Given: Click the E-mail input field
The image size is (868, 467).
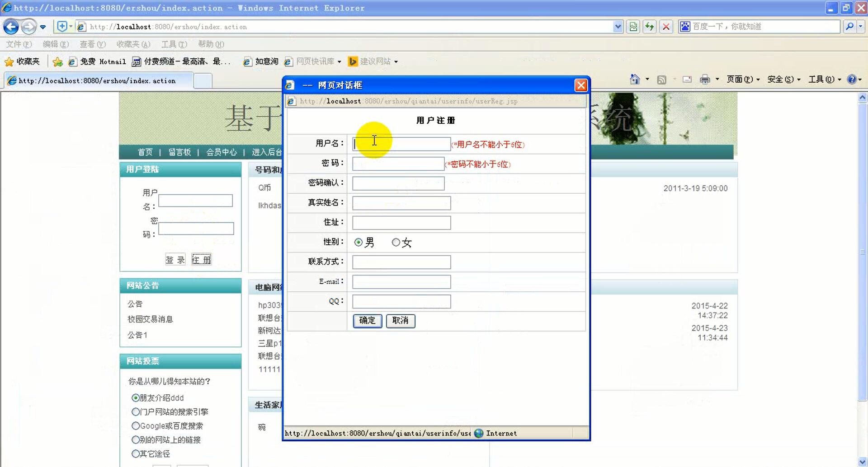Looking at the screenshot, I should click(401, 282).
